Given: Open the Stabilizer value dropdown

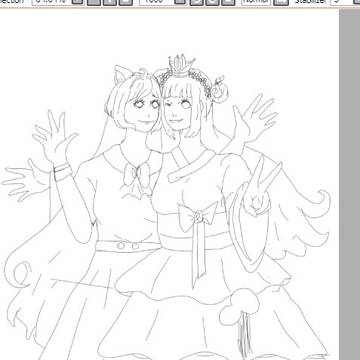Looking at the screenshot, I should (345, 2).
